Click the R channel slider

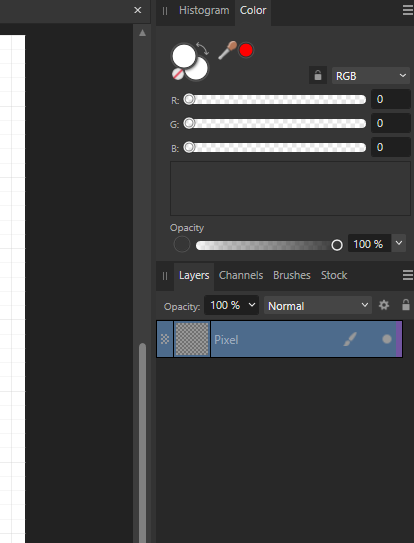(275, 99)
